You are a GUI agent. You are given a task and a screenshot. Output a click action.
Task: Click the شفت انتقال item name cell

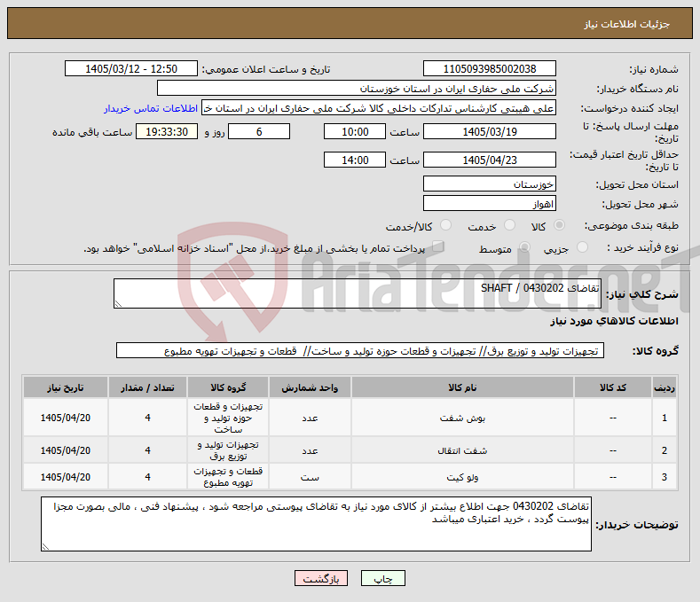click(x=462, y=450)
